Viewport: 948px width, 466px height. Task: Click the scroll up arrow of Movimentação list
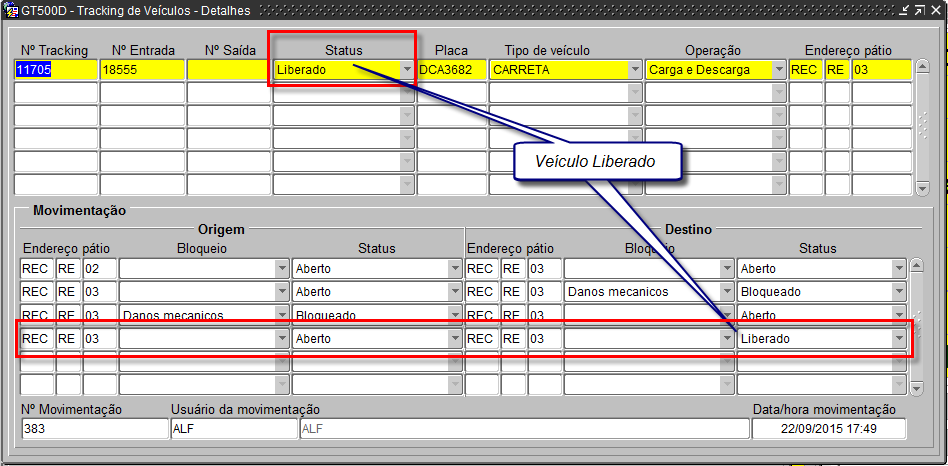click(x=917, y=265)
